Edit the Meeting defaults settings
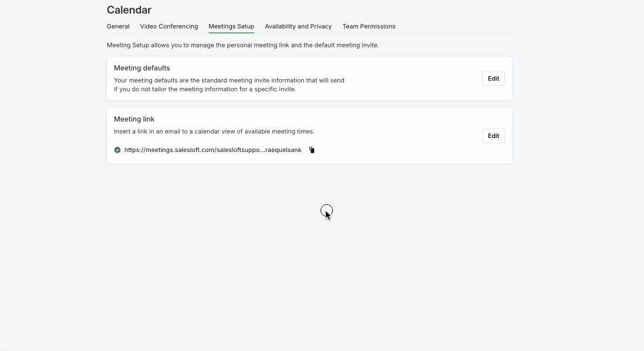Viewport: 644px width, 351px height. point(493,79)
